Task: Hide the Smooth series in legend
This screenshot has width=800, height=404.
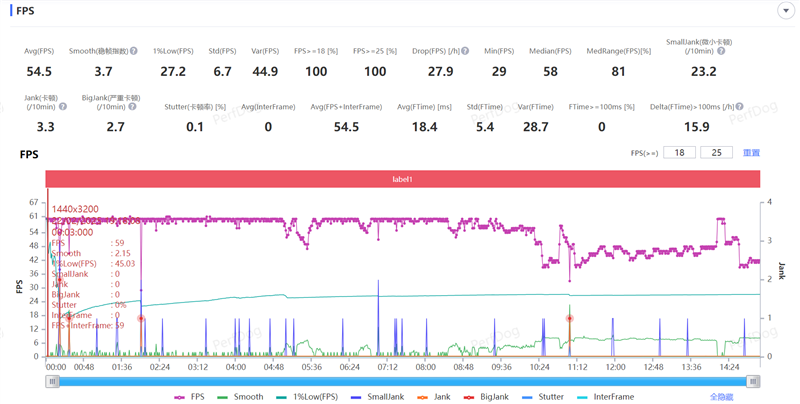Action: tap(240, 397)
